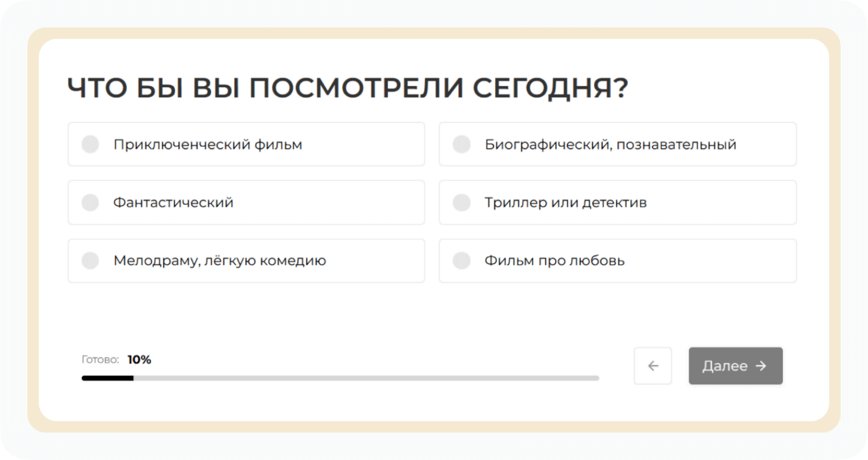Screen dimensions: 868x460
Task: Click the progress bar showing 10%
Action: [x=340, y=378]
